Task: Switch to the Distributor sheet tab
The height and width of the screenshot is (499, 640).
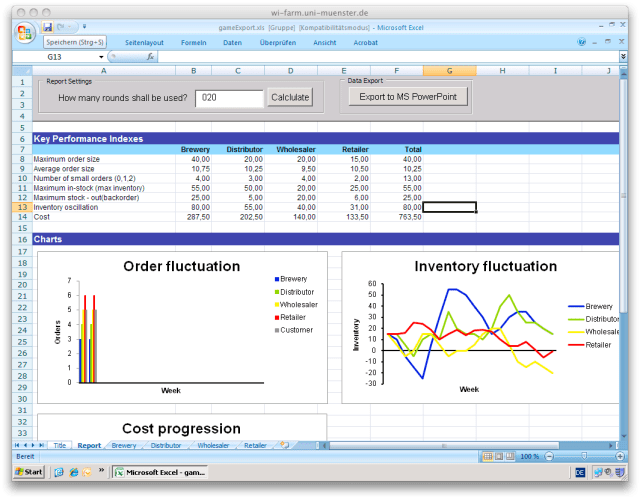Action: pos(166,446)
